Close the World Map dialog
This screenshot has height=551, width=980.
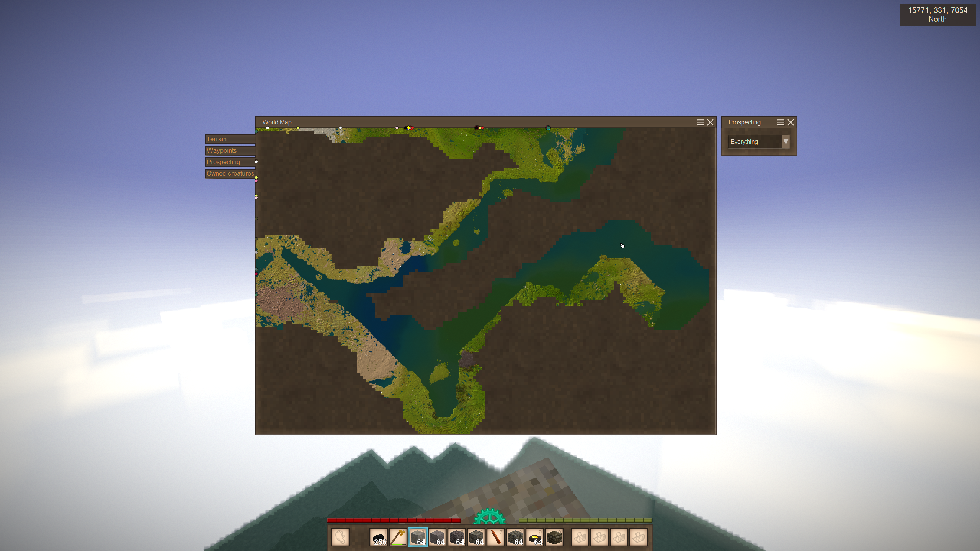pyautogui.click(x=710, y=122)
